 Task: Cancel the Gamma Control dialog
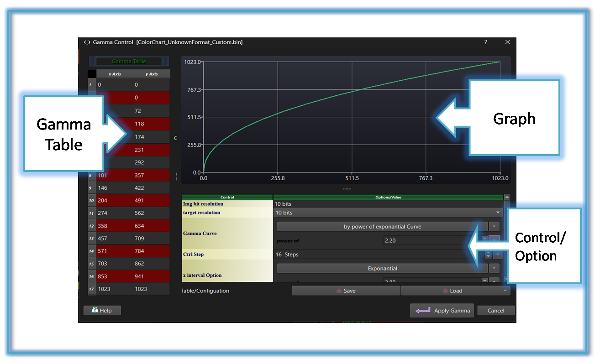pyautogui.click(x=496, y=311)
